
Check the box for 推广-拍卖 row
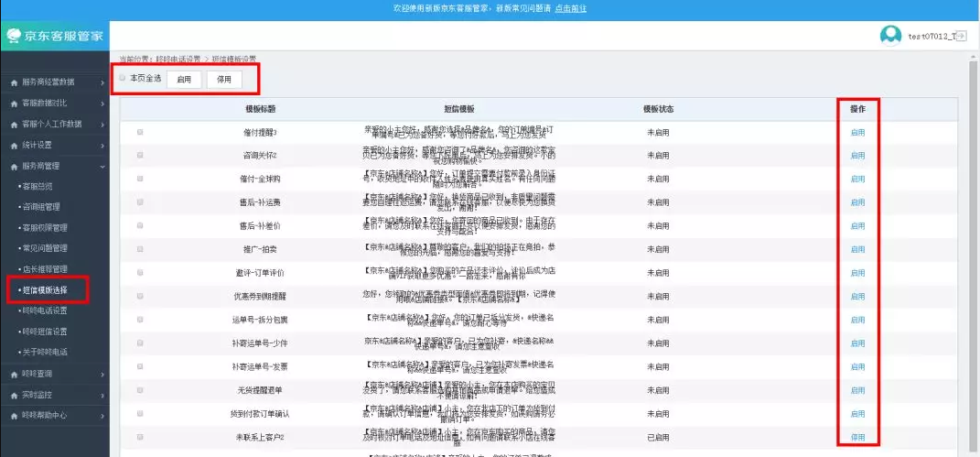click(140, 249)
